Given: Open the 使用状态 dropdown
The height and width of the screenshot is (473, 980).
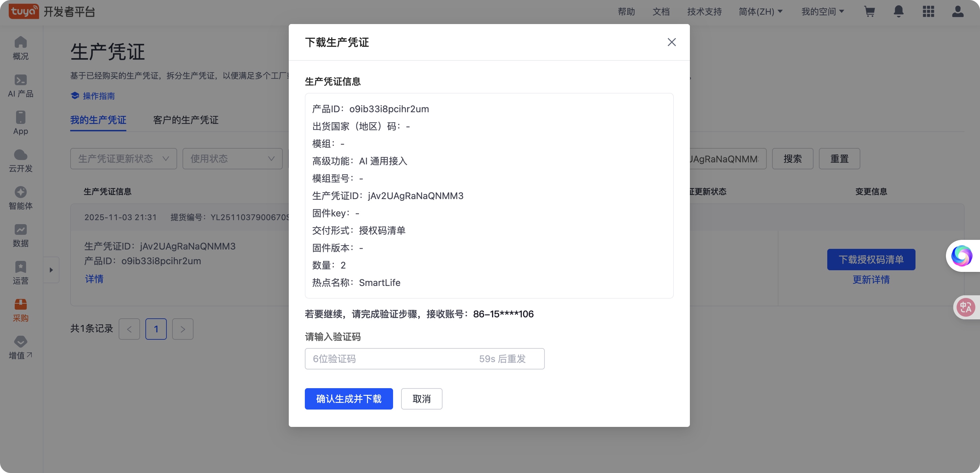Looking at the screenshot, I should (232, 159).
